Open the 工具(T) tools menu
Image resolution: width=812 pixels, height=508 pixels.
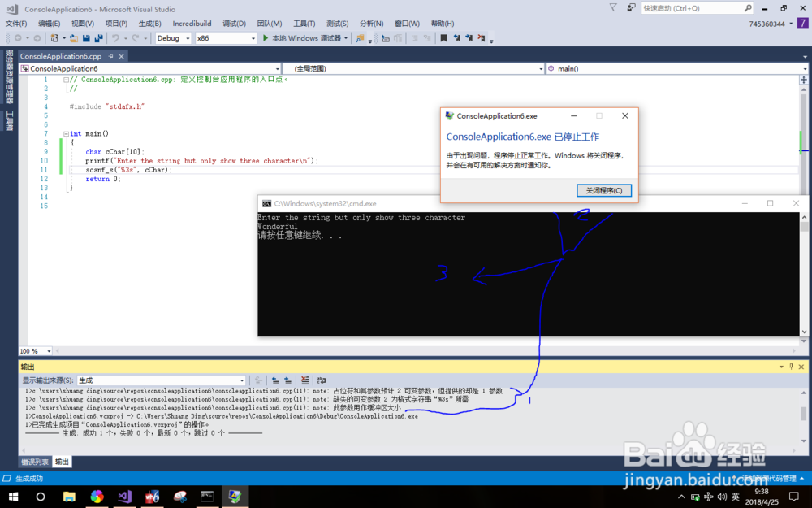pos(304,24)
